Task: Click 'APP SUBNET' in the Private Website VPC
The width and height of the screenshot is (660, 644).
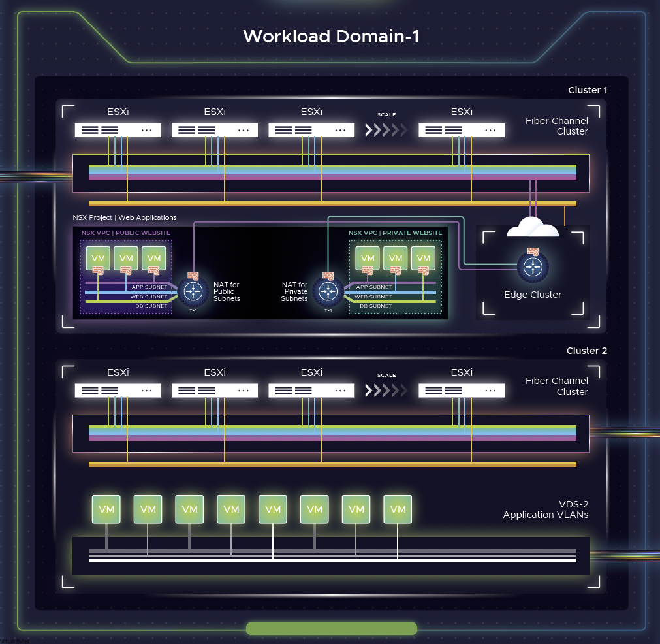Action: [374, 287]
